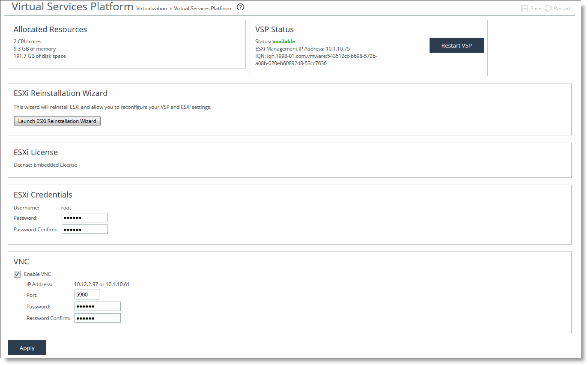Click the 'root' username value
The width and height of the screenshot is (588, 365).
point(66,208)
